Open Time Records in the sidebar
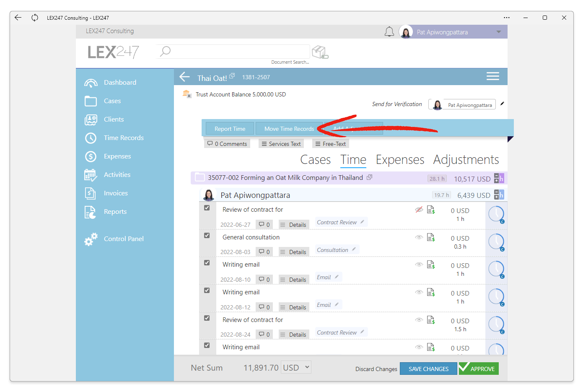The image size is (583, 392). [114, 138]
